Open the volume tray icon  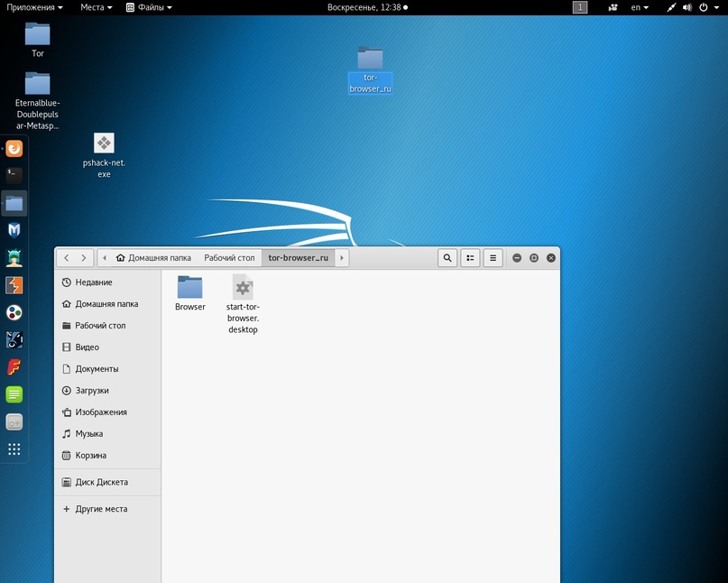click(x=687, y=7)
